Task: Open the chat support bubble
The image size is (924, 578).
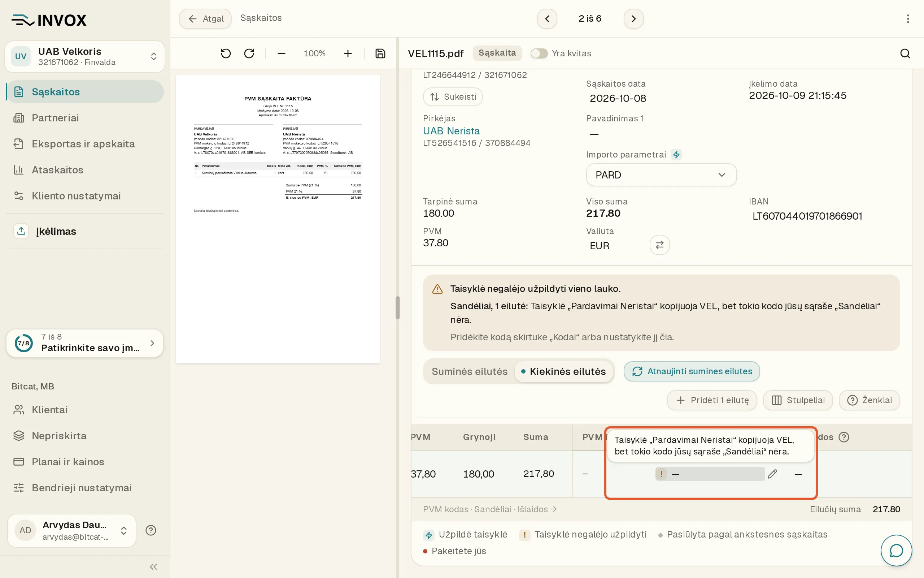Action: tap(896, 551)
